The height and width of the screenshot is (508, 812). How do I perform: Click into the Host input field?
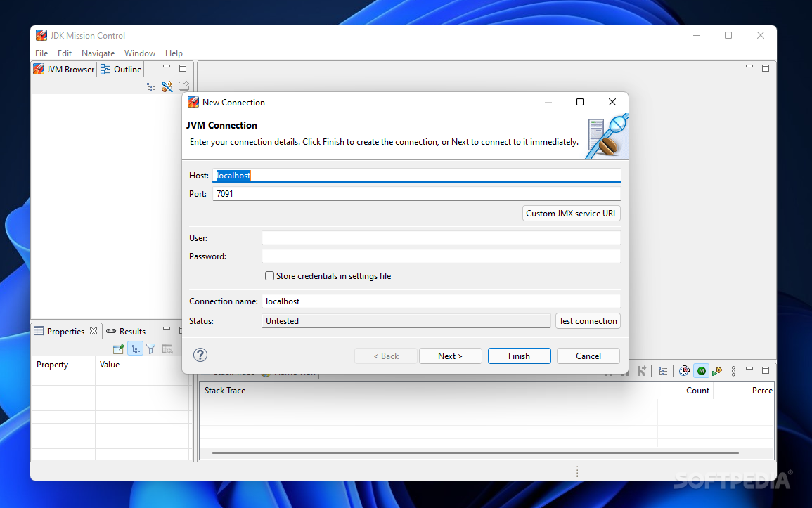coord(416,176)
